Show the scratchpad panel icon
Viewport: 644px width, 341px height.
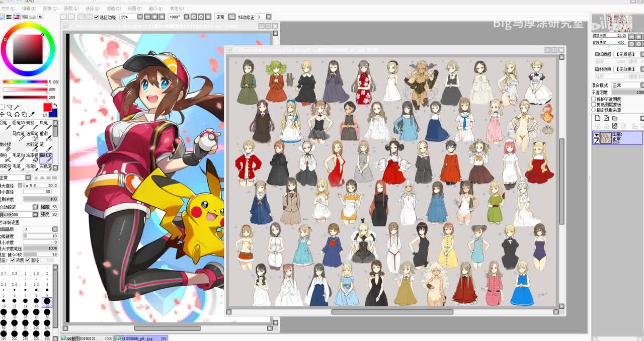(40, 17)
